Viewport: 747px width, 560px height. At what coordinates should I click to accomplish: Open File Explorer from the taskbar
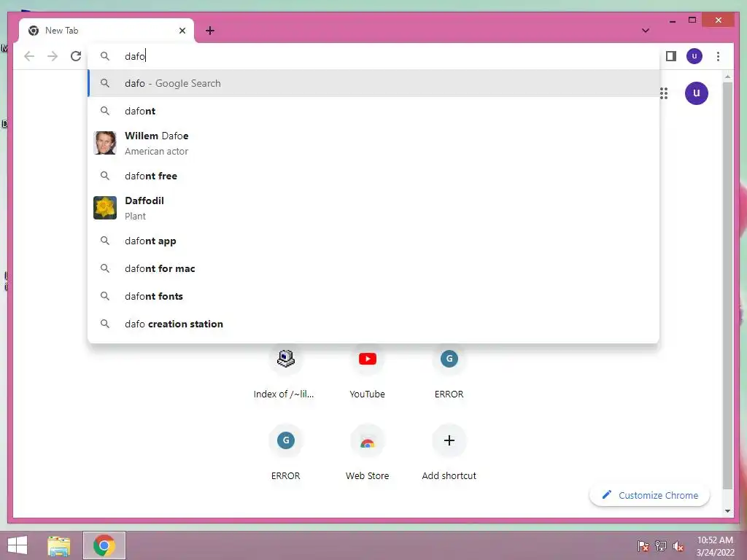point(58,545)
